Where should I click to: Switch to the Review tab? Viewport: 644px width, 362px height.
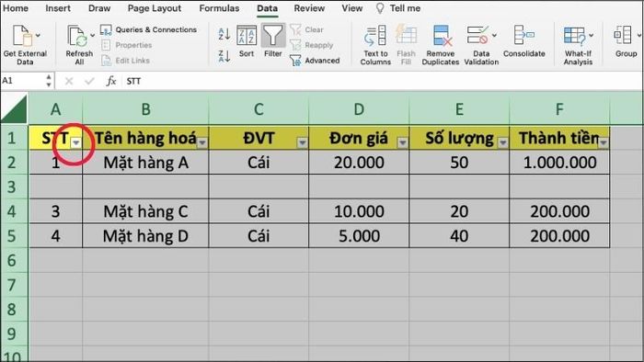(309, 8)
